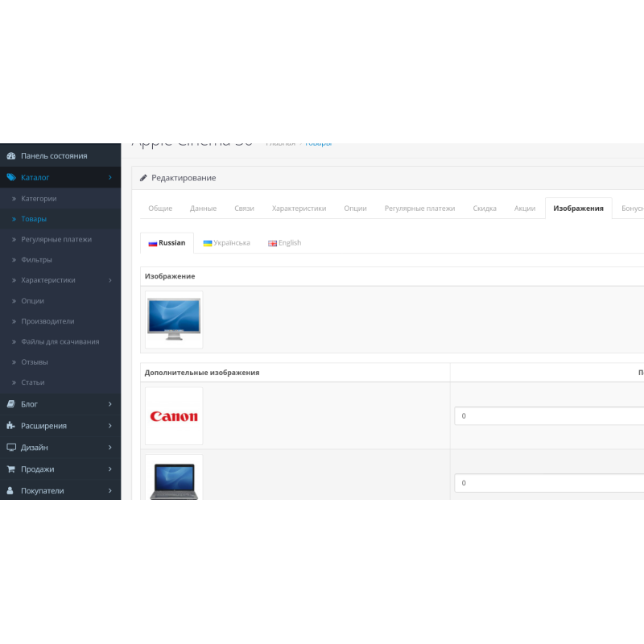Viewport: 644px width, 644px height.
Task: Click the pencil icon beside Редактирование
Action: pyautogui.click(x=143, y=178)
